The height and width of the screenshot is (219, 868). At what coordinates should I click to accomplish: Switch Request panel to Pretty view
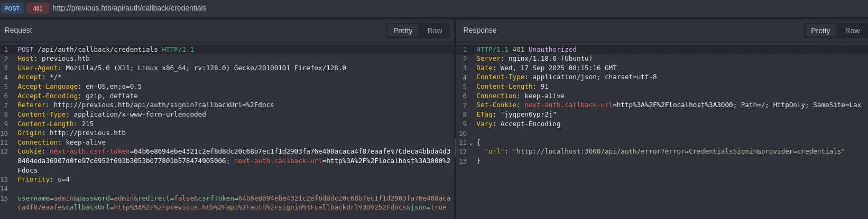tap(402, 31)
